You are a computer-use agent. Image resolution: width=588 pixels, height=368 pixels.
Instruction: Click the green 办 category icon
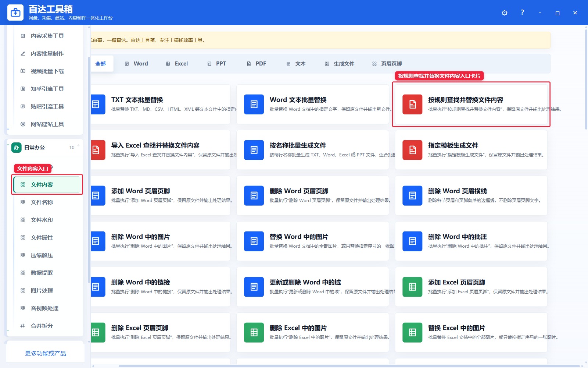16,148
